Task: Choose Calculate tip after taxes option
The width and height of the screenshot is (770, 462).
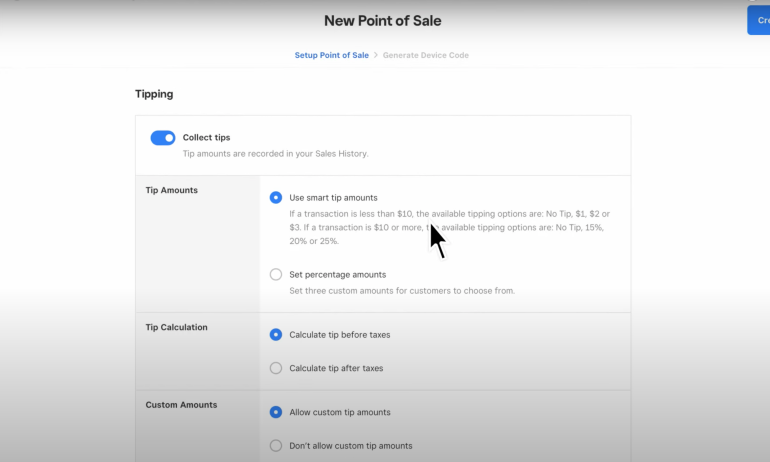Action: tap(276, 368)
